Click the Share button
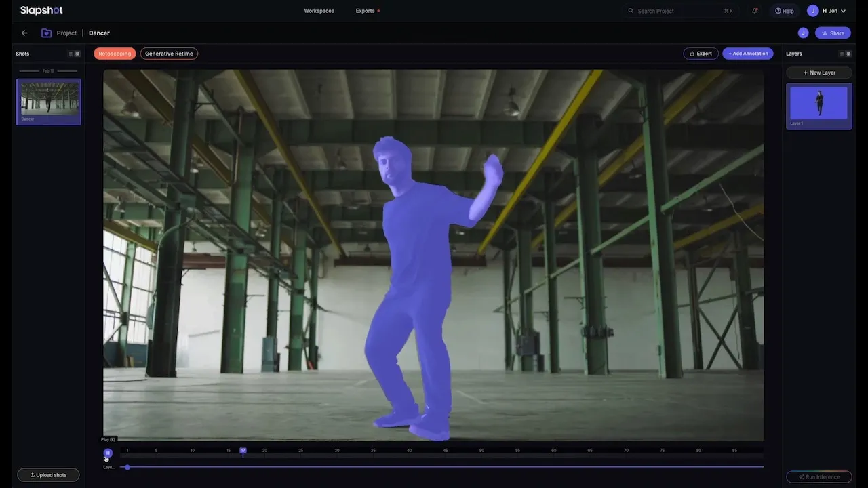Image resolution: width=868 pixels, height=488 pixels. coord(833,33)
